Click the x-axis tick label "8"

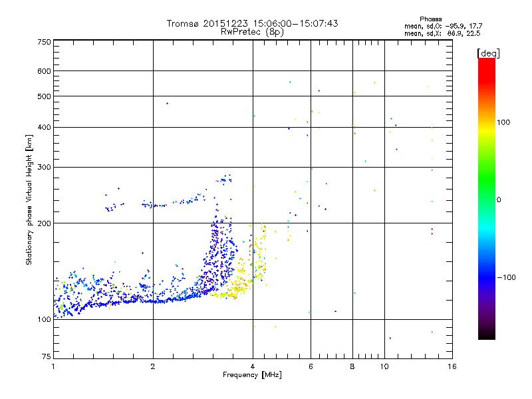tap(352, 366)
